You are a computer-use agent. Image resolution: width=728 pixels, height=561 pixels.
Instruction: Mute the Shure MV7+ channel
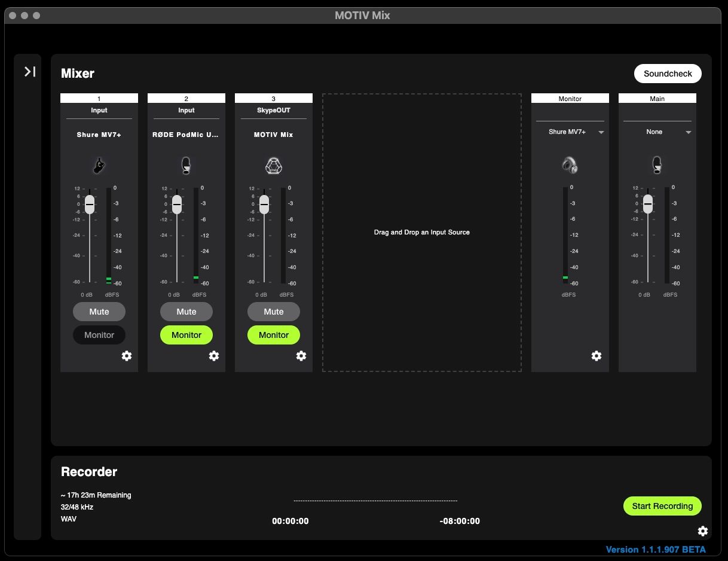[x=99, y=312]
